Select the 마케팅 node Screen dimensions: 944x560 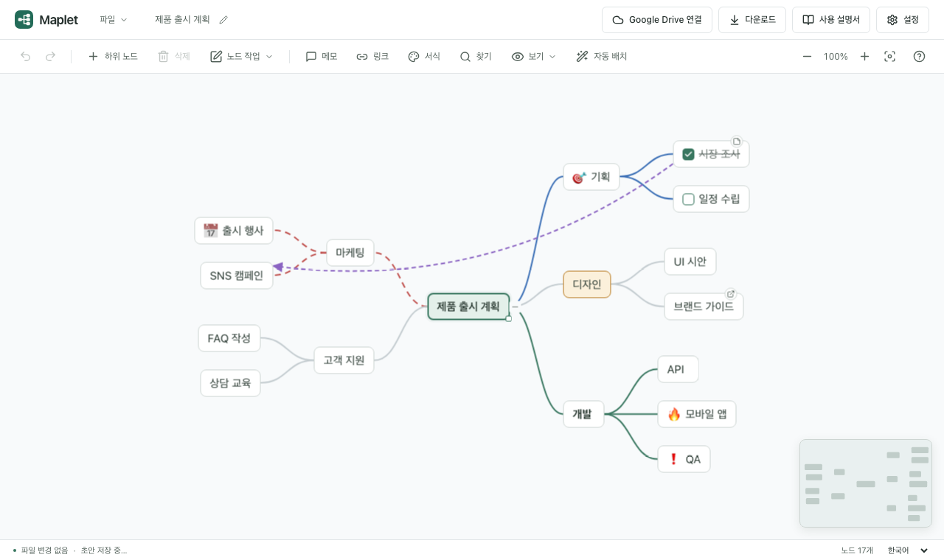(x=350, y=253)
